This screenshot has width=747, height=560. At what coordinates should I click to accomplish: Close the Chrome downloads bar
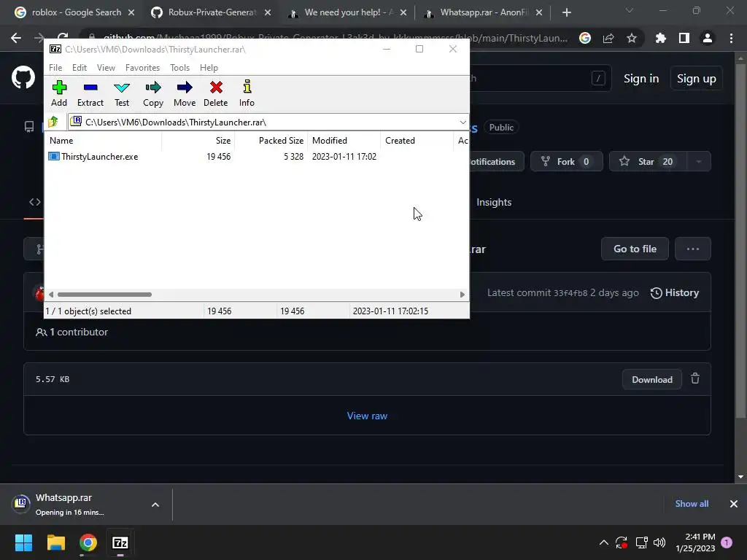pos(734,503)
